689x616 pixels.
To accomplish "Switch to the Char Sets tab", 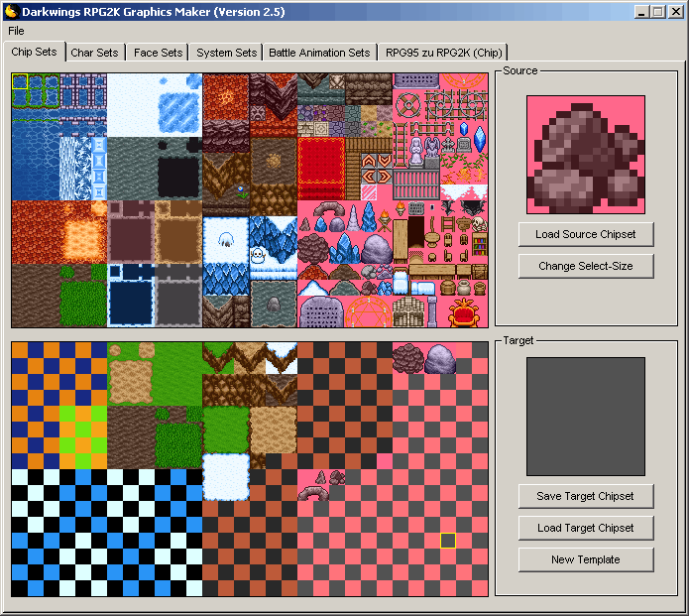I will coord(94,53).
